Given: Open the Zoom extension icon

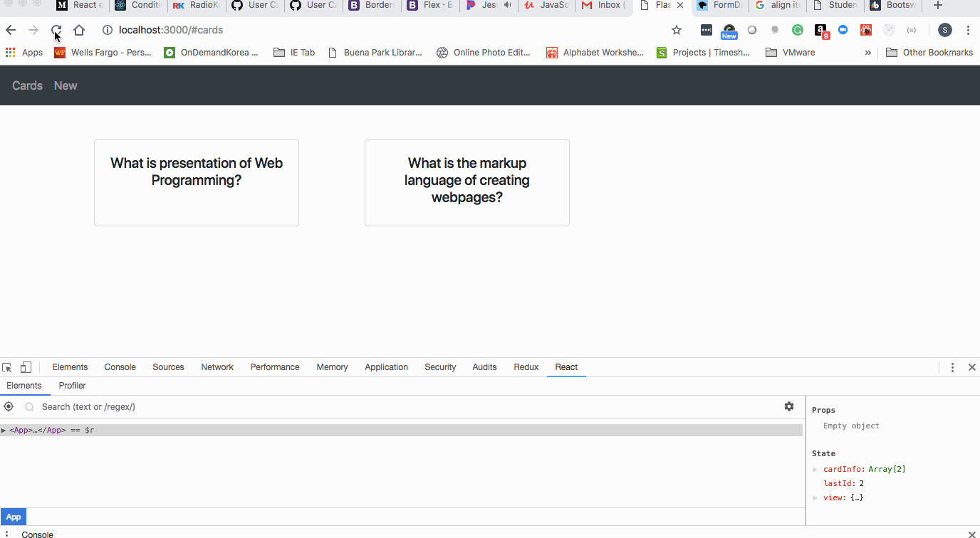Looking at the screenshot, I should coord(843,30).
